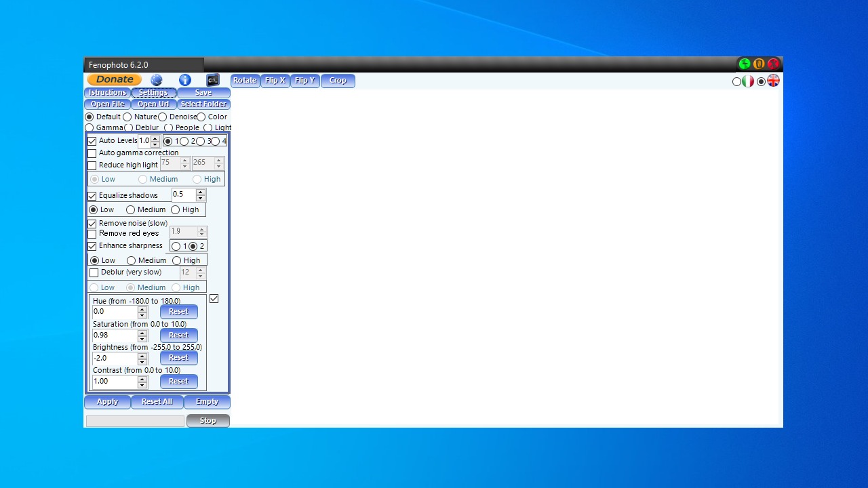Click the Italian flag icon
Viewport: 868px width, 488px height.
[748, 81]
